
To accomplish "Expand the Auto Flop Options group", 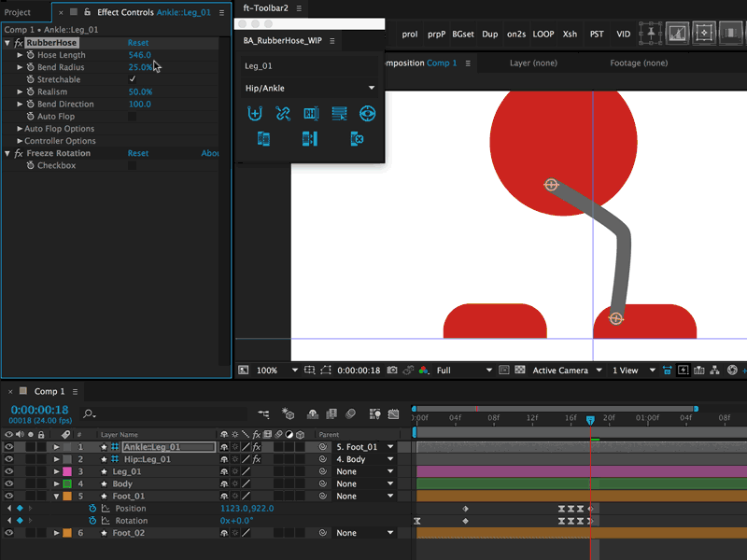I will [x=20, y=129].
